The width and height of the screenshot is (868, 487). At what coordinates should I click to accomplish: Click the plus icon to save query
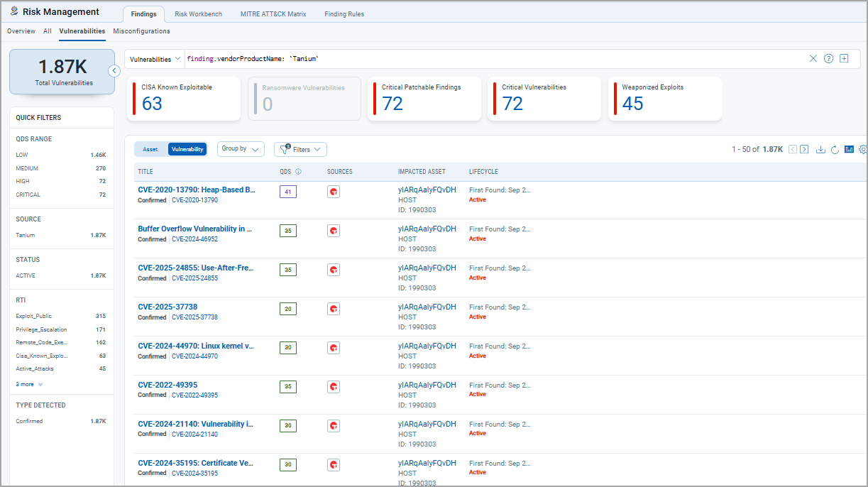(844, 59)
